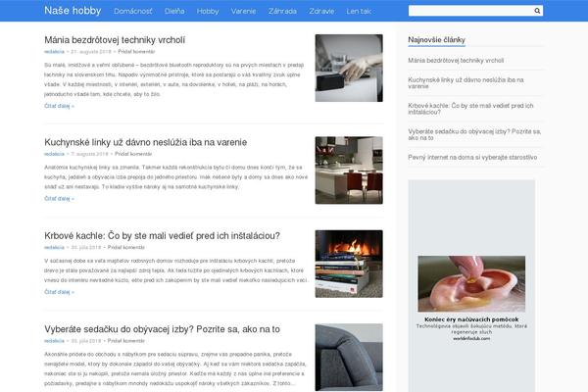Open the Varenie menu item
The height and width of the screenshot is (392, 588).
[243, 11]
